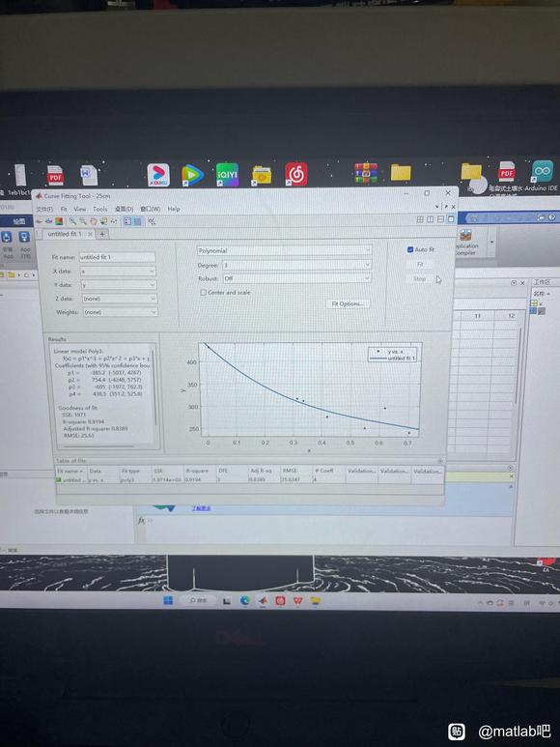Click the Fit name input field
This screenshot has height=747, width=560.
[x=117, y=257]
